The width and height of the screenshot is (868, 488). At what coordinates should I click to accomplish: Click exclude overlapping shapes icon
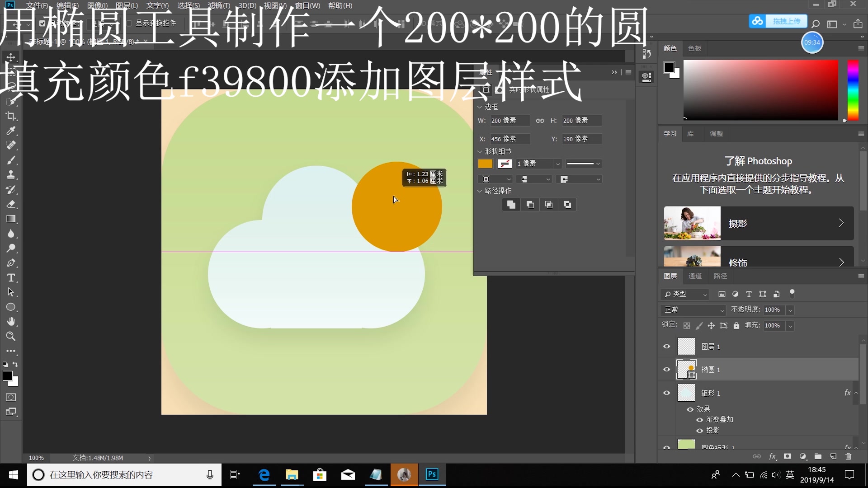pos(567,205)
